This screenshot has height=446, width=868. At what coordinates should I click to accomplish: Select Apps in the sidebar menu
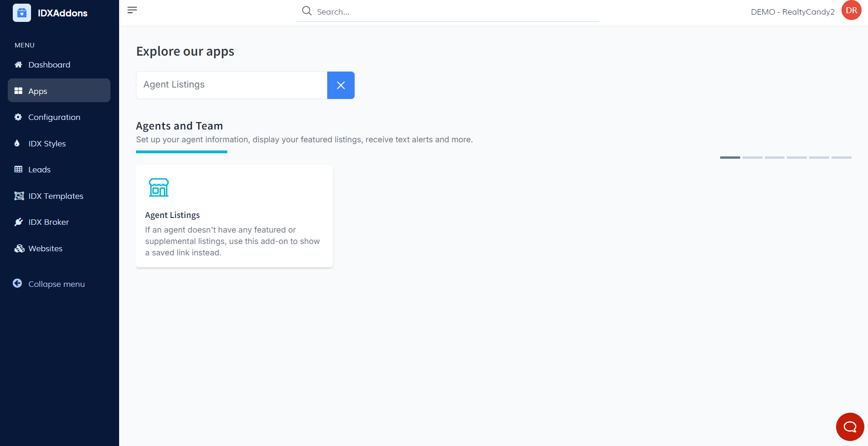coord(38,91)
